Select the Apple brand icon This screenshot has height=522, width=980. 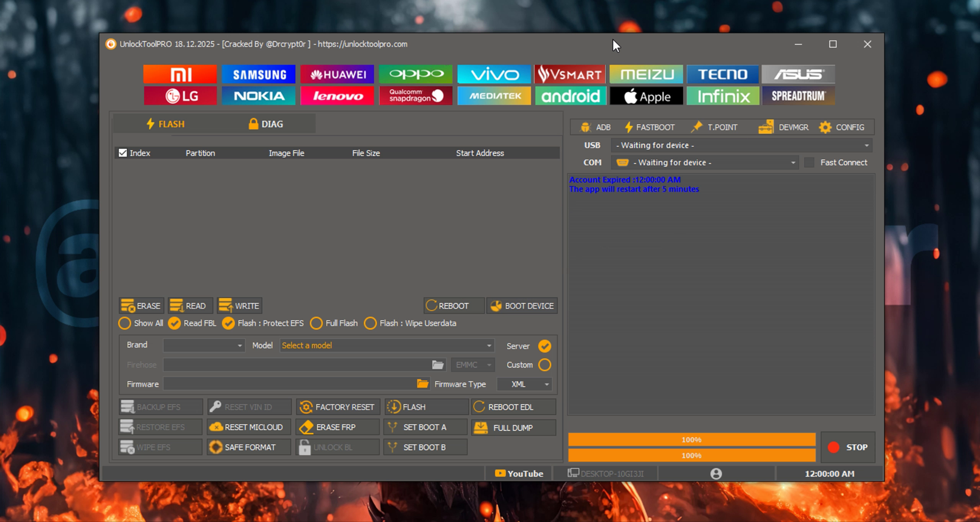(x=646, y=95)
